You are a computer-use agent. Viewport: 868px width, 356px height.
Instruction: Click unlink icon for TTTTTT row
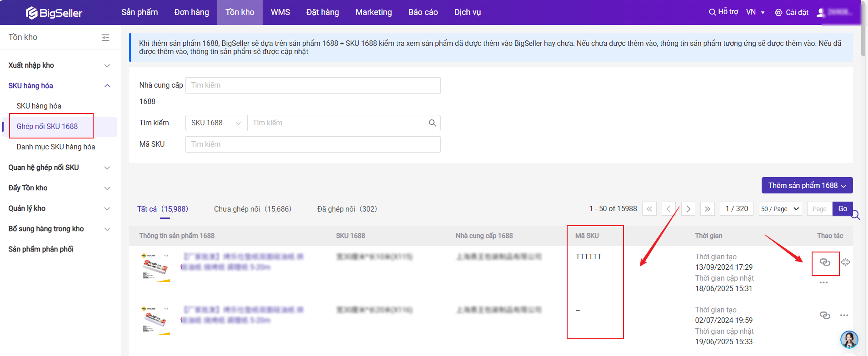[845, 262]
